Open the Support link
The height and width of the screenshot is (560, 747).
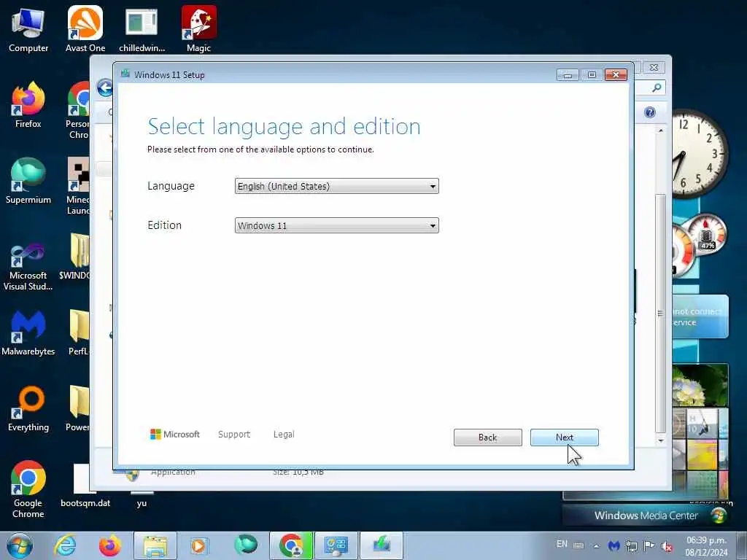234,435
